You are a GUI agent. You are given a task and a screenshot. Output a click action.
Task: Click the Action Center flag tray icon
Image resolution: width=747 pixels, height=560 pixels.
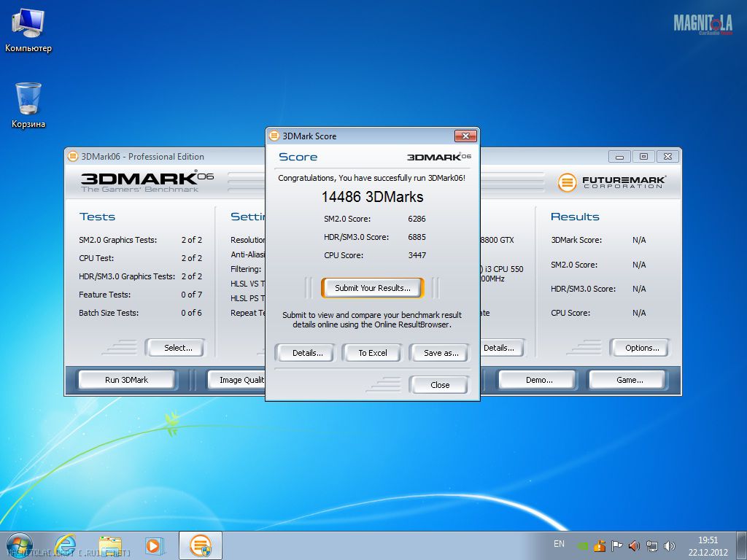pyautogui.click(x=616, y=545)
